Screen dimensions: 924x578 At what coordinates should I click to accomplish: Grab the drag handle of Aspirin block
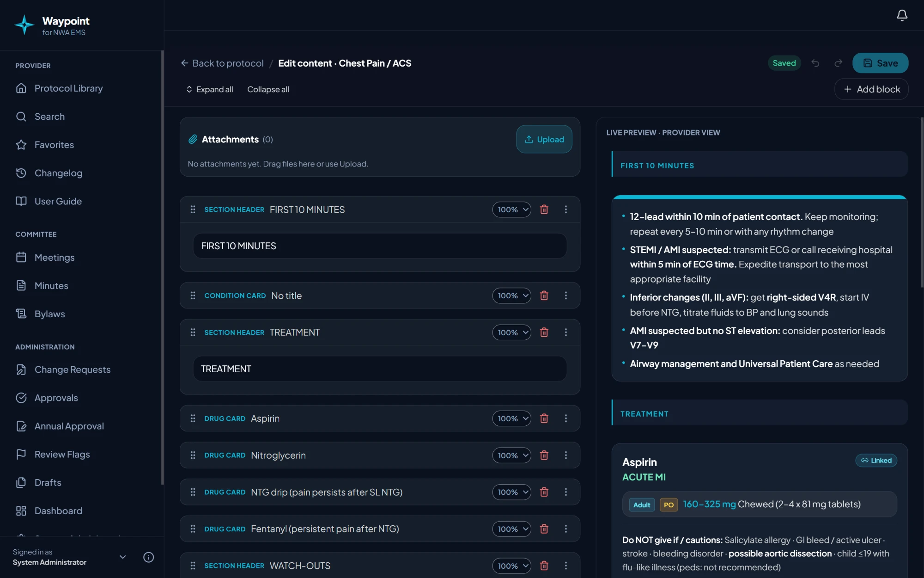193,418
